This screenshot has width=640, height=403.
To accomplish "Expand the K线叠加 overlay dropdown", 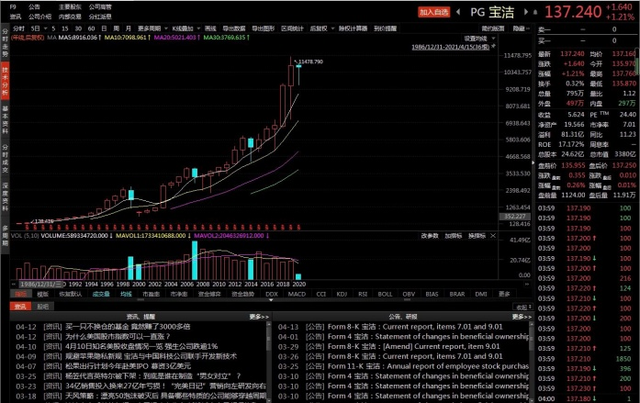I will click(186, 29).
